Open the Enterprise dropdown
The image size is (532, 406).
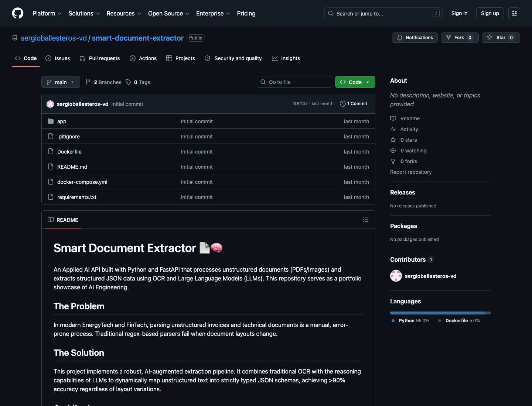pos(213,13)
